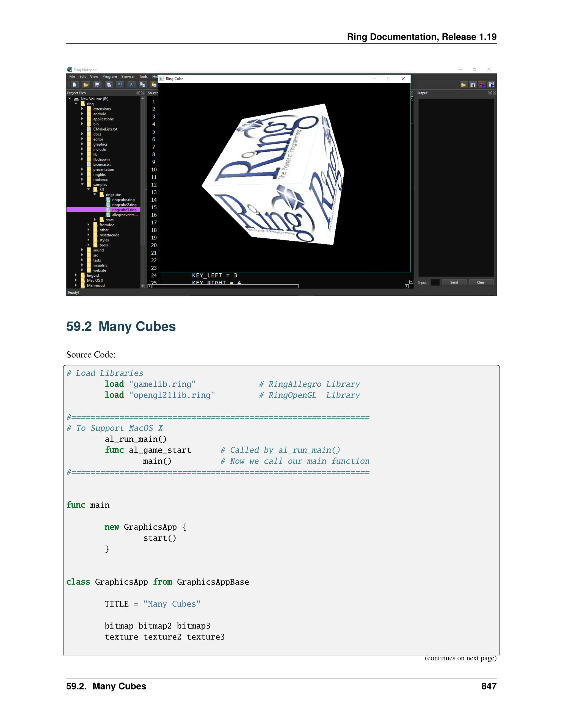563x728 pixels.
Task: Click the project tree vertical scrollbar thumb
Action: 143,173
